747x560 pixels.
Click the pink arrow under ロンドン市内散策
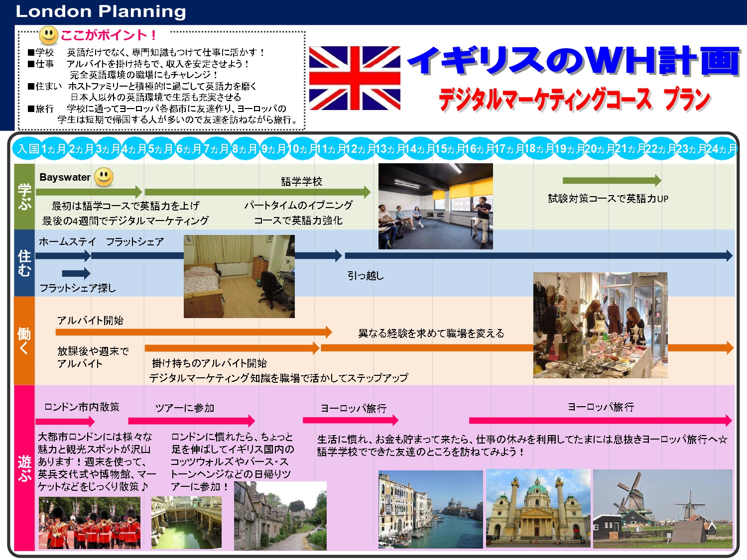pyautogui.click(x=65, y=422)
